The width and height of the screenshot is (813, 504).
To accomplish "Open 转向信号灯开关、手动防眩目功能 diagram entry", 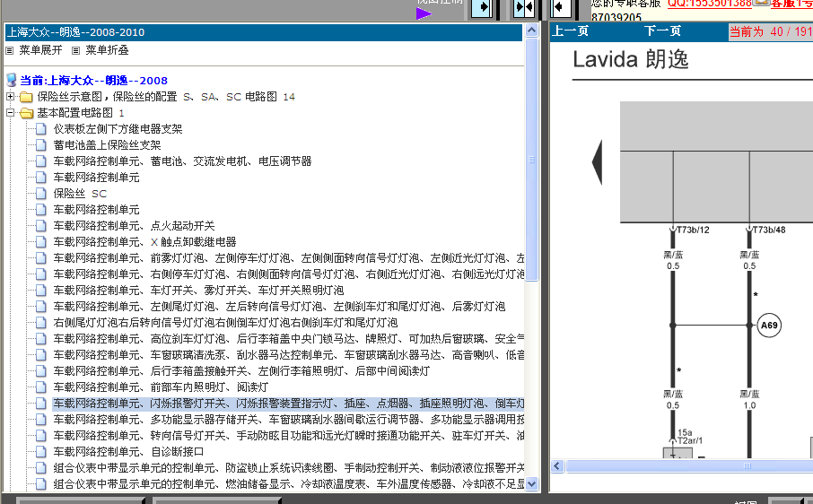I will (288, 436).
